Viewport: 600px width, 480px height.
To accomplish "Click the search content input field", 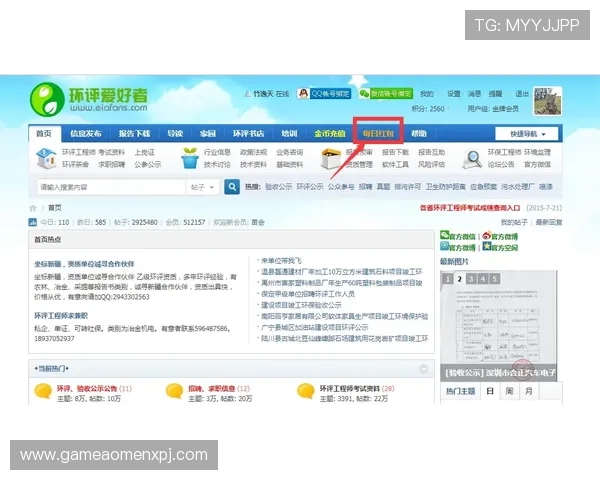I will [x=111, y=187].
